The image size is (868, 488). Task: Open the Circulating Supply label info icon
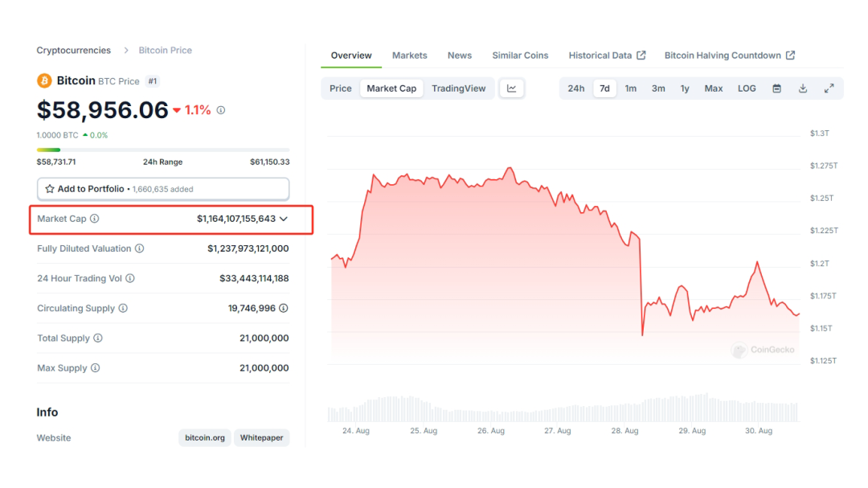123,309
